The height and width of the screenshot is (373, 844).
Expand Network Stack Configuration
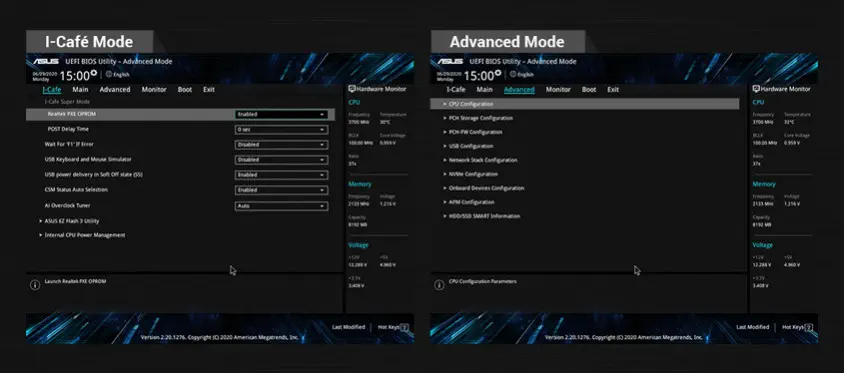click(480, 160)
